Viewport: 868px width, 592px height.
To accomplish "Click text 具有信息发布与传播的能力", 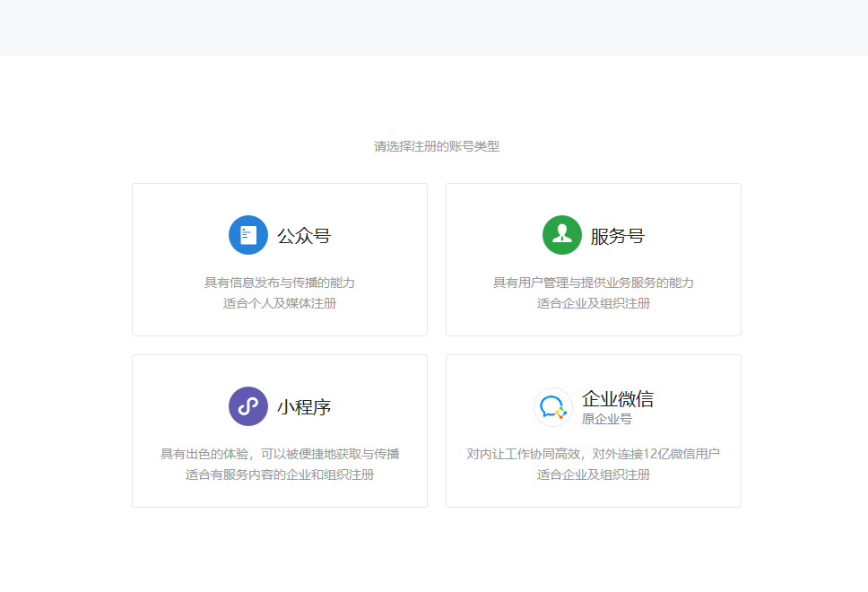I will 280,280.
